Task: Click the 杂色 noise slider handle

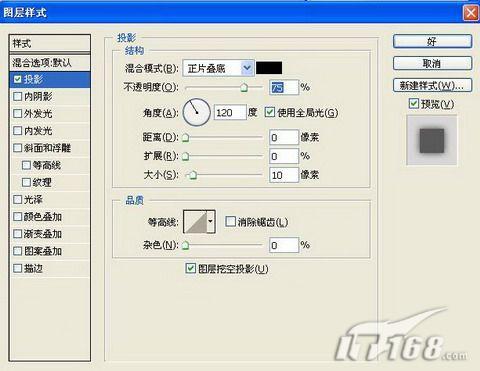Action: [x=185, y=246]
